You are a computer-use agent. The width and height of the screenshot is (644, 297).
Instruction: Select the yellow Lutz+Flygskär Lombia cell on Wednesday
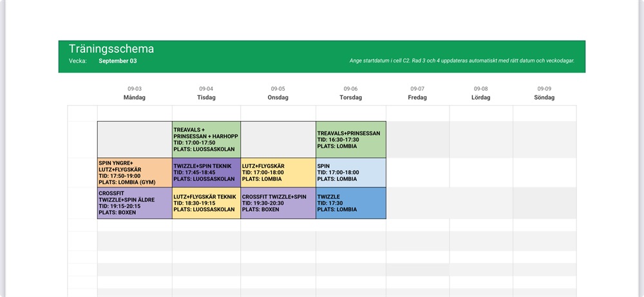[x=278, y=173]
